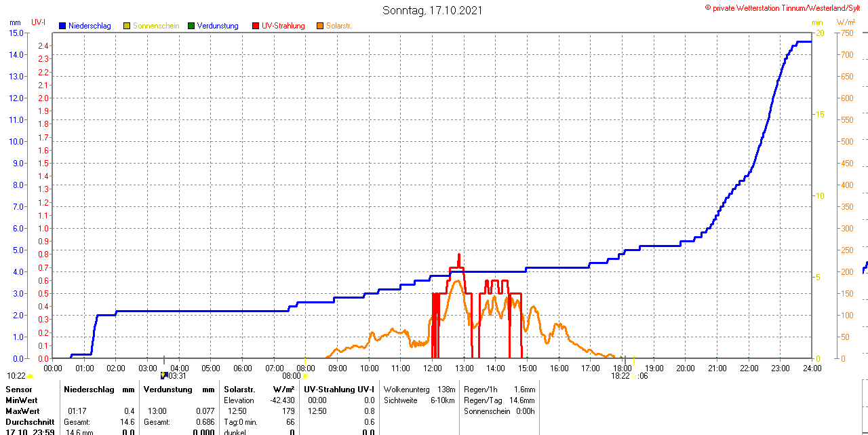The image size is (868, 435).
Task: Click the UV-Strahlung UV-I table header
Action: (338, 390)
